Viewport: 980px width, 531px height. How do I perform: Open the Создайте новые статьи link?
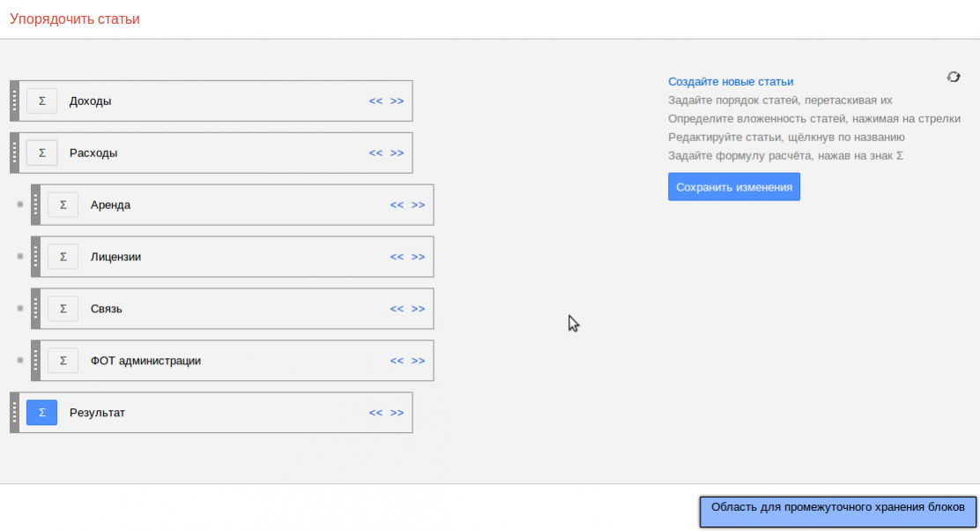(731, 81)
